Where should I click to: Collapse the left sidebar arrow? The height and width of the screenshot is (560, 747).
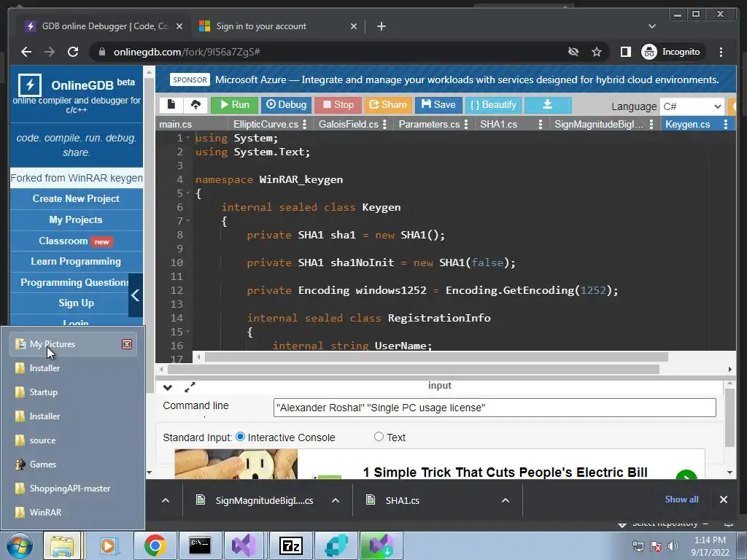(x=136, y=295)
